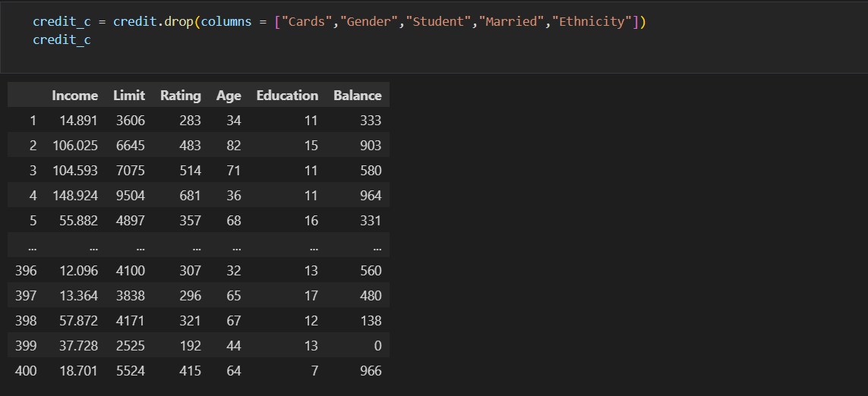
Task: Pick the Rating value 357
Action: click(191, 220)
